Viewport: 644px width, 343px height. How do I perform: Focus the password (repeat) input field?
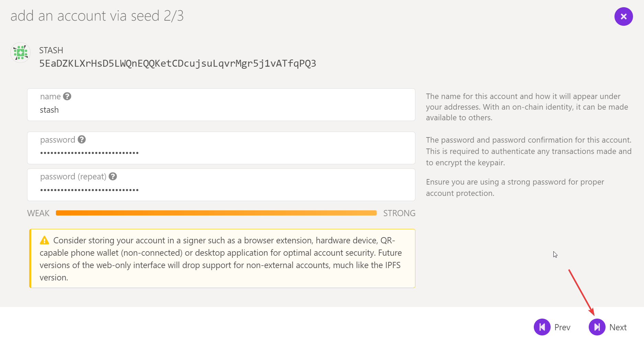coord(221,185)
